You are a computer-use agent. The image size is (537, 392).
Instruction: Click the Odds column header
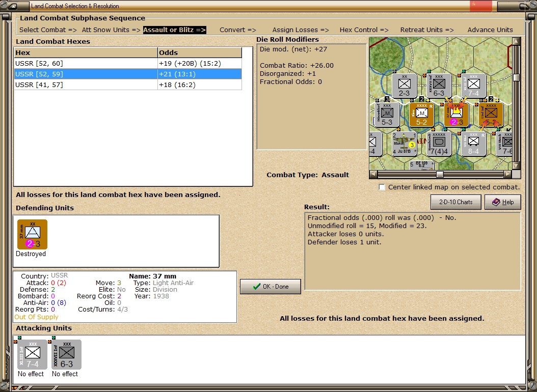[x=200, y=52]
